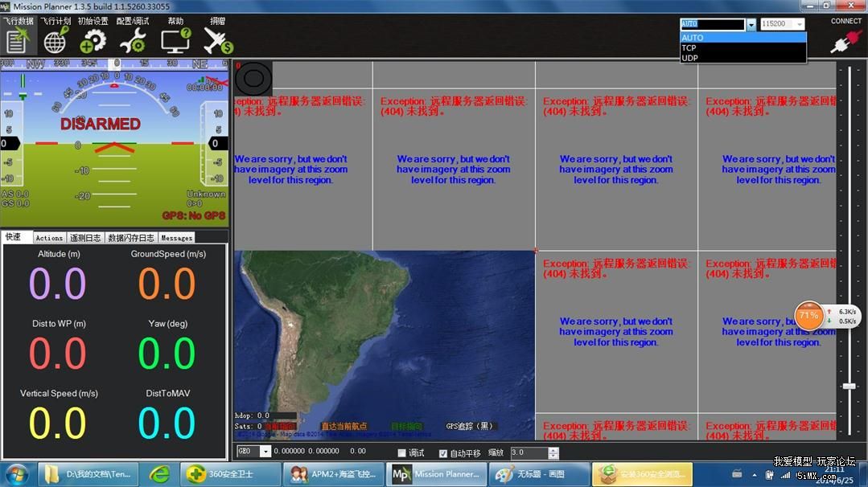Click the black circle icon on map corner
The width and height of the screenshot is (868, 487).
pos(253,78)
